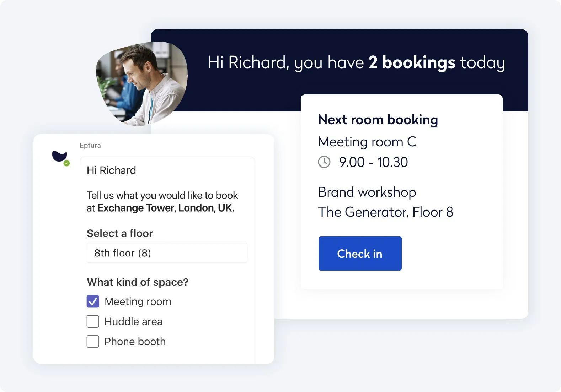The height and width of the screenshot is (392, 561).
Task: Enable the Huddle area checkbox
Action: [x=93, y=321]
